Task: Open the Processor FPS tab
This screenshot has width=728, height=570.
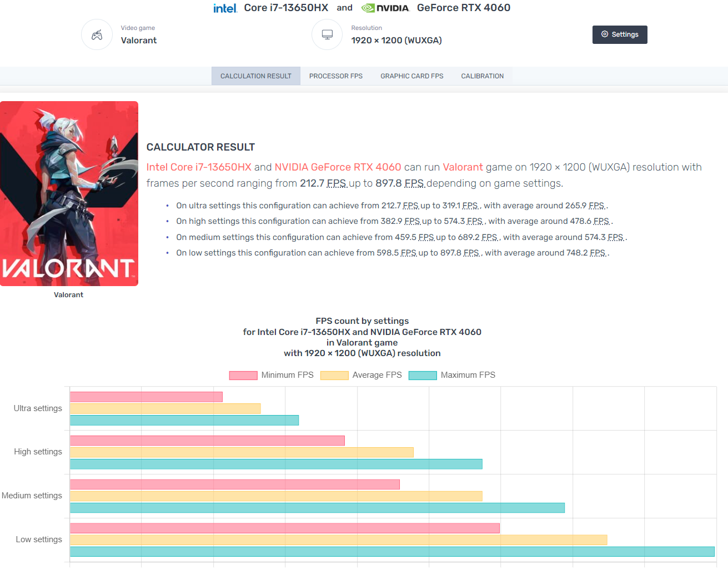Action: [336, 76]
